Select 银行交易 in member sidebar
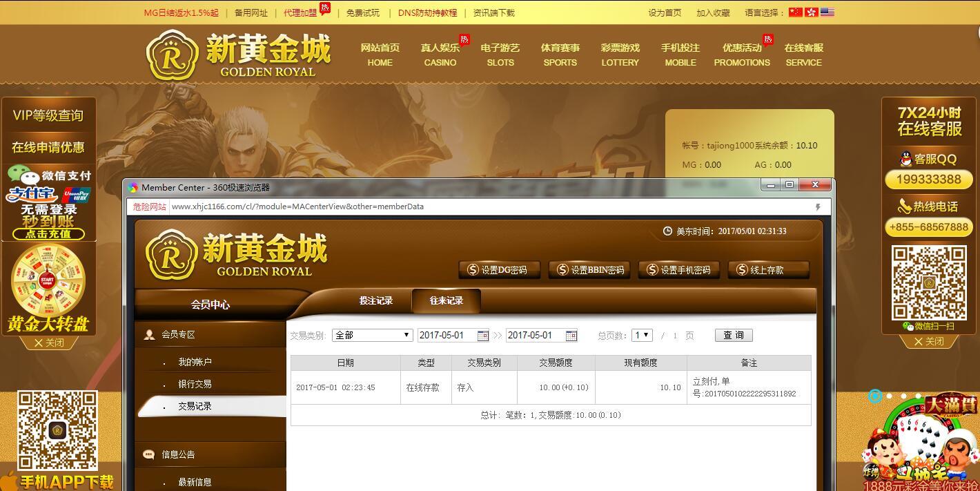The image size is (980, 491). click(195, 385)
